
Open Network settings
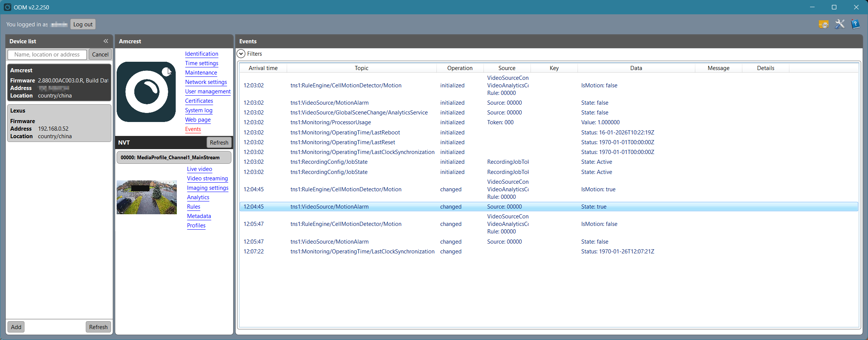[206, 82]
